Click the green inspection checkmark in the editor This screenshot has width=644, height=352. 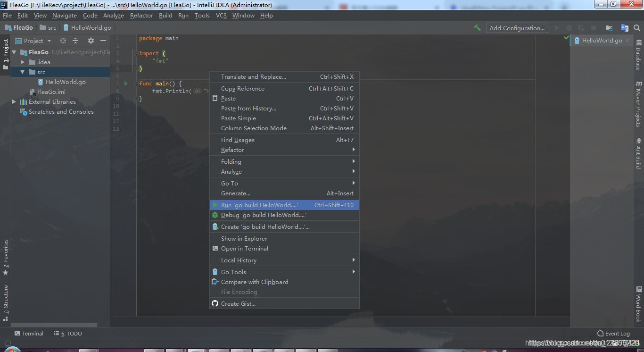(x=566, y=38)
